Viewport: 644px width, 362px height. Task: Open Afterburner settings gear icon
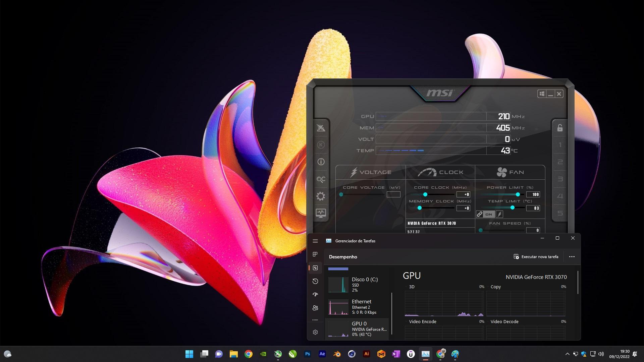pos(321,196)
